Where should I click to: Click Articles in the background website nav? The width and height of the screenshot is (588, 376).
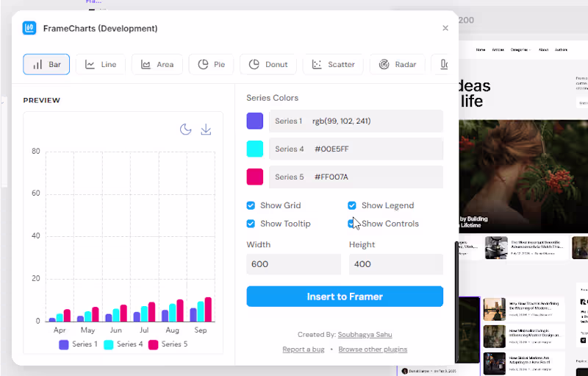tap(498, 49)
